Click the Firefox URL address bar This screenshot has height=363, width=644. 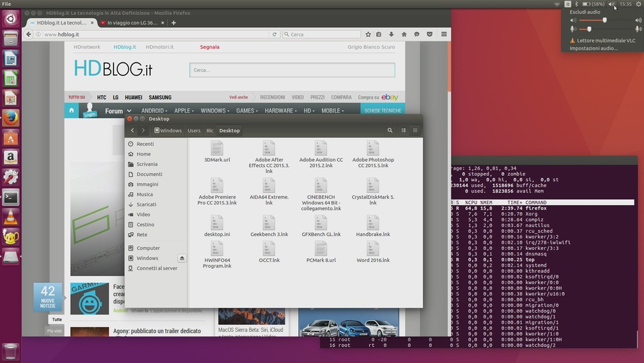(x=152, y=34)
